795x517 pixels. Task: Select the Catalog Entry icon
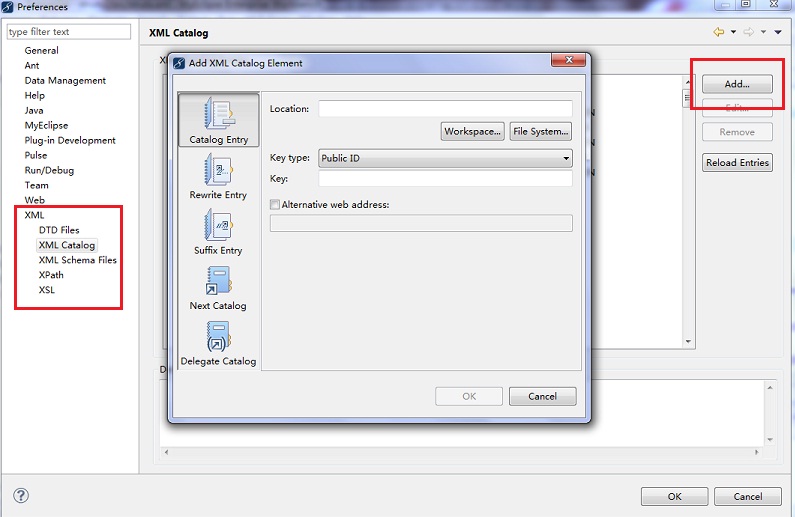tap(219, 120)
